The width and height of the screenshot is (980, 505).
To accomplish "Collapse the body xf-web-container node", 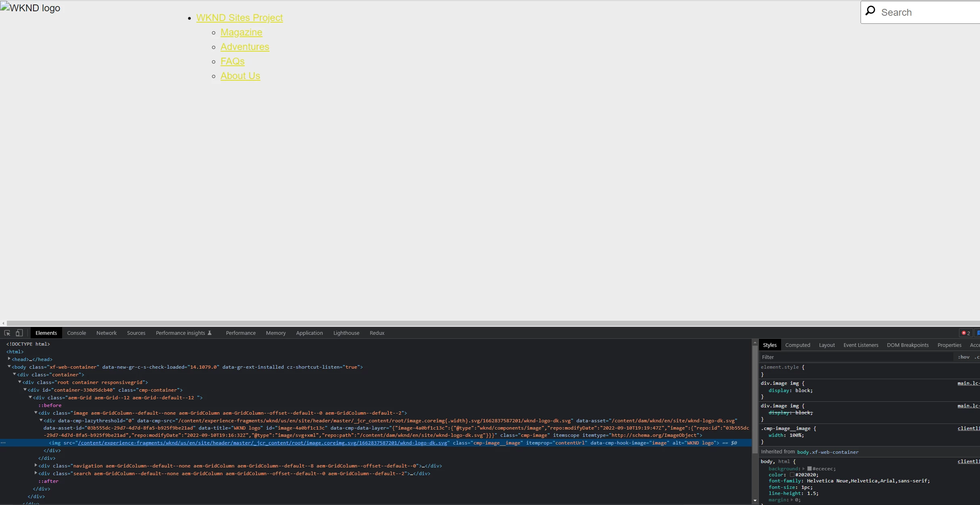I will tap(9, 367).
